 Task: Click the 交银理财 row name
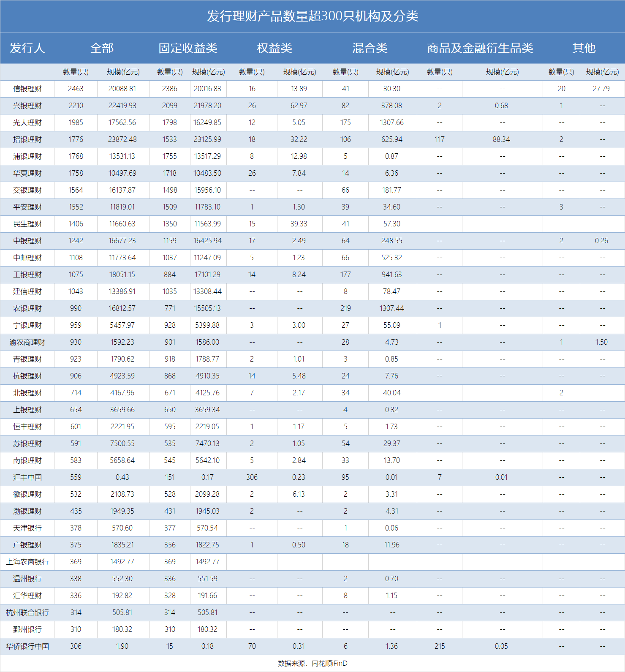click(x=27, y=190)
